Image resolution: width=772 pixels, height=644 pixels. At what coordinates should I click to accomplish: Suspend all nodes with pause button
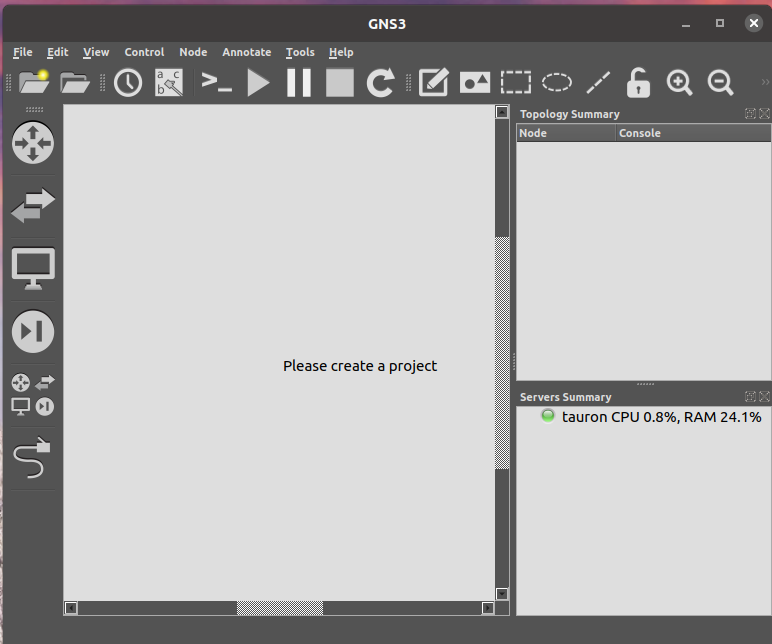click(x=299, y=82)
